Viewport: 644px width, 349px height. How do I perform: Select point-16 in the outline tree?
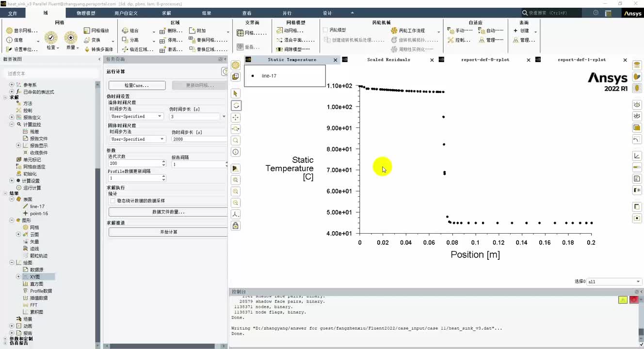tap(39, 213)
